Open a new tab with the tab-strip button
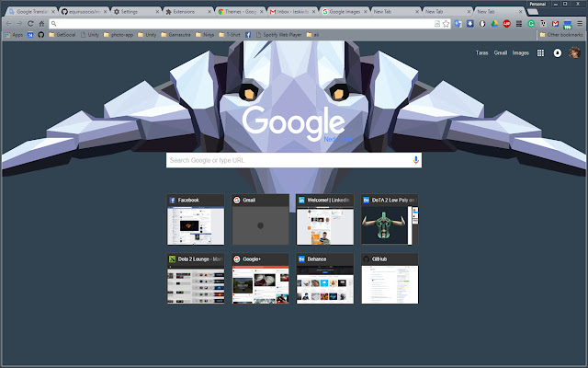 pos(533,12)
